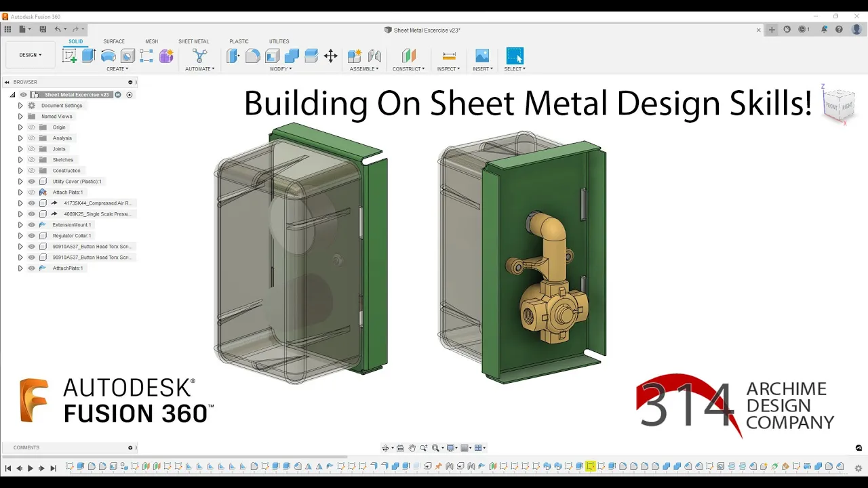Open the CONSTRUCT dropdown menu
Viewport: 868px width, 488px height.
(x=409, y=69)
